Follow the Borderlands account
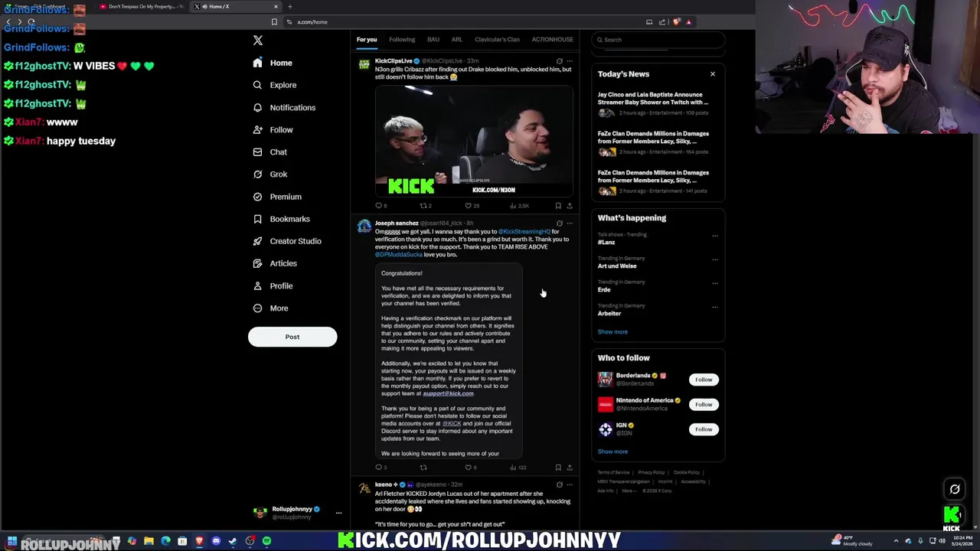 coord(704,380)
